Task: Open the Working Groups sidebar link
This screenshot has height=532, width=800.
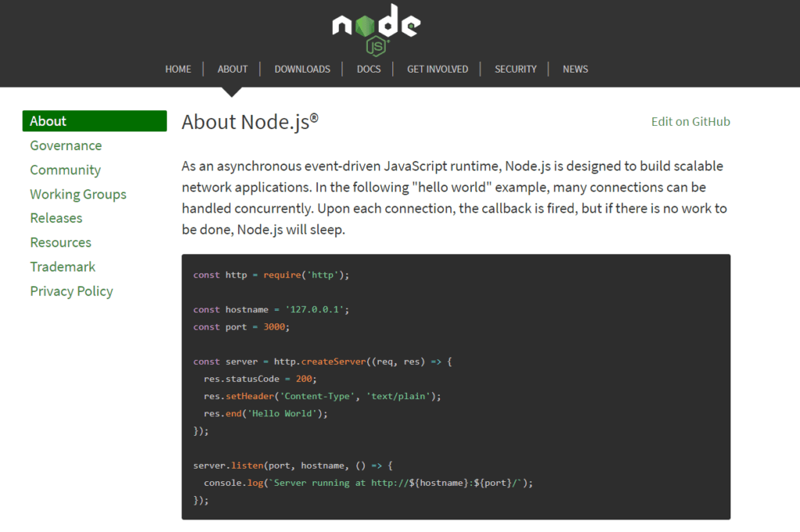Action: pyautogui.click(x=78, y=195)
